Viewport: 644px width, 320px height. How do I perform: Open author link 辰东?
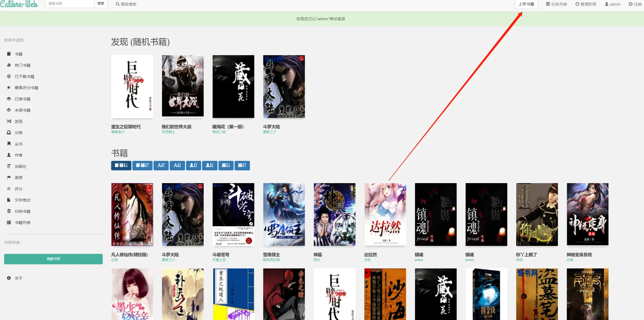(317, 260)
